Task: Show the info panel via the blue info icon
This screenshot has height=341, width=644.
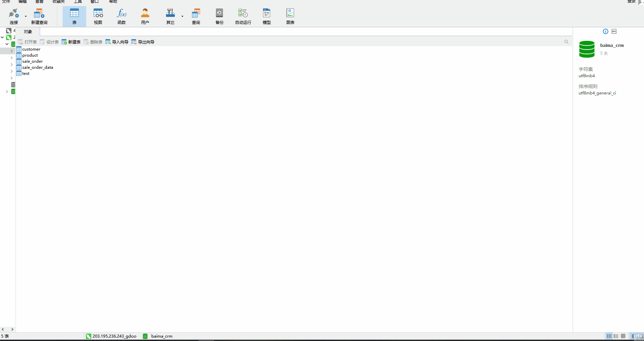Action: 606,31
